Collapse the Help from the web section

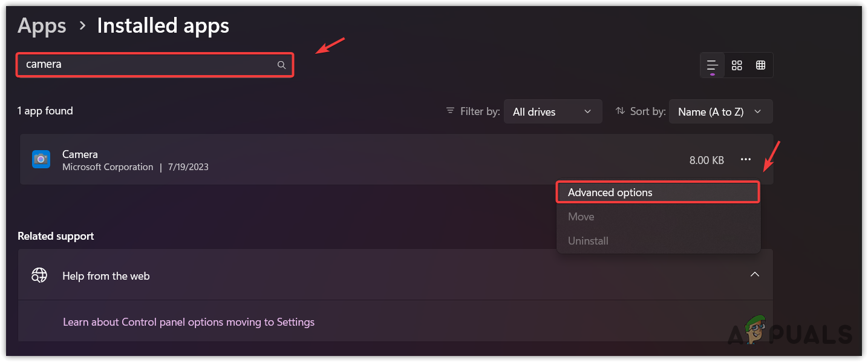click(x=755, y=275)
